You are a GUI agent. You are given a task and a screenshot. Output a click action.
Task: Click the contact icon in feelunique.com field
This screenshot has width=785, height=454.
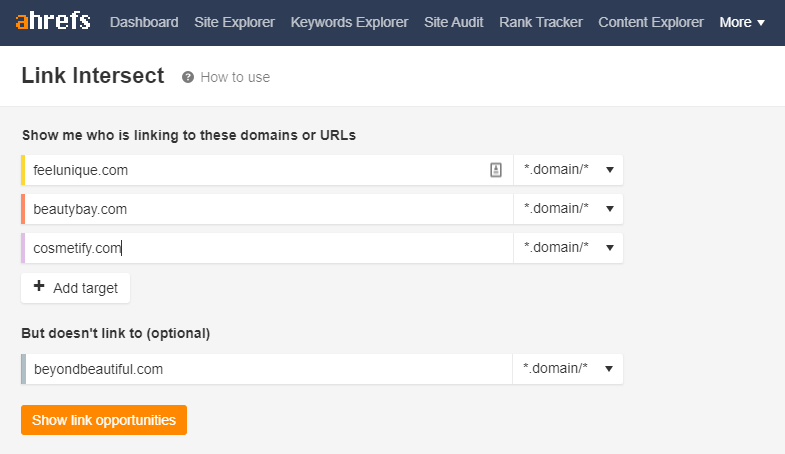point(495,170)
